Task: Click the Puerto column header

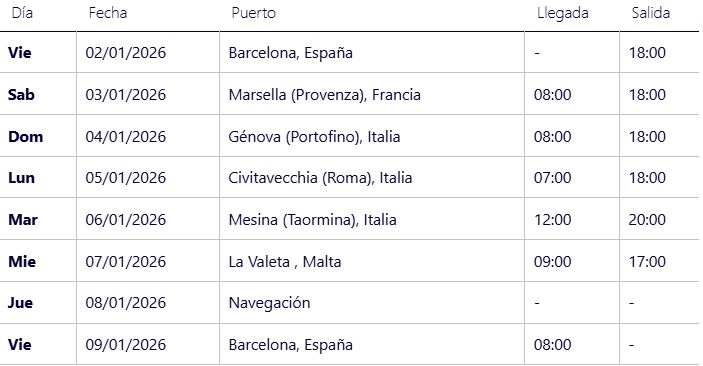Action: (253, 13)
